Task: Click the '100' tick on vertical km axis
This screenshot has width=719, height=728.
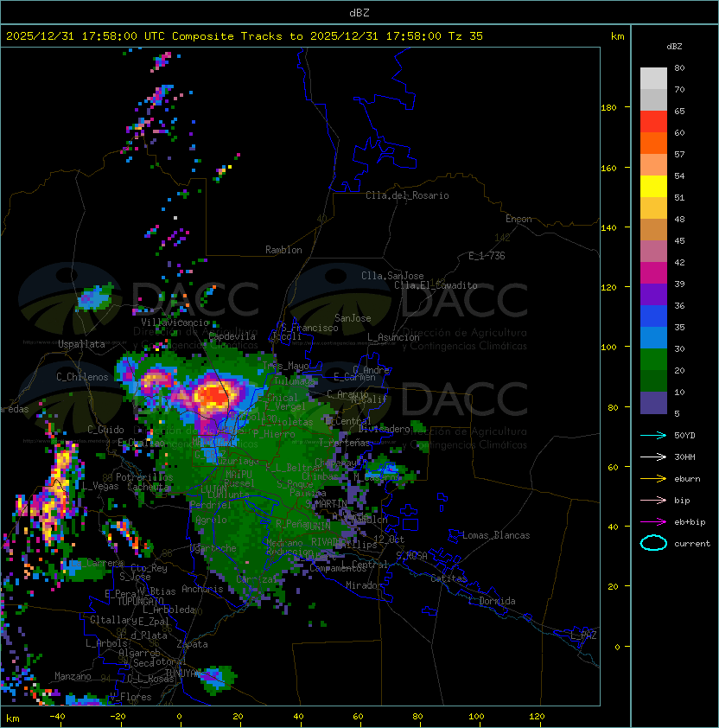Action: coord(608,348)
